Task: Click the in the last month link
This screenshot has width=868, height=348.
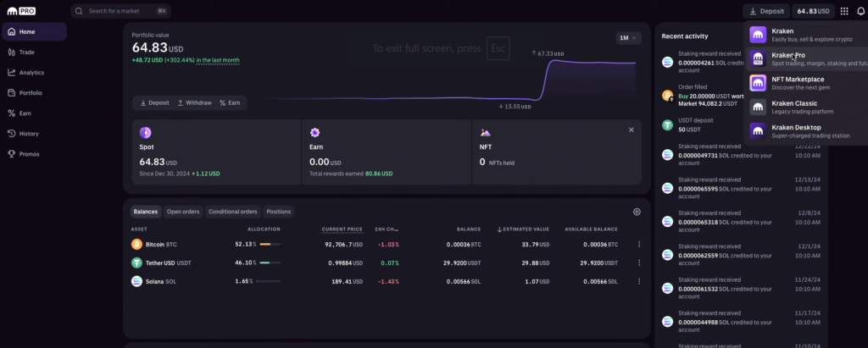Action: click(x=218, y=60)
